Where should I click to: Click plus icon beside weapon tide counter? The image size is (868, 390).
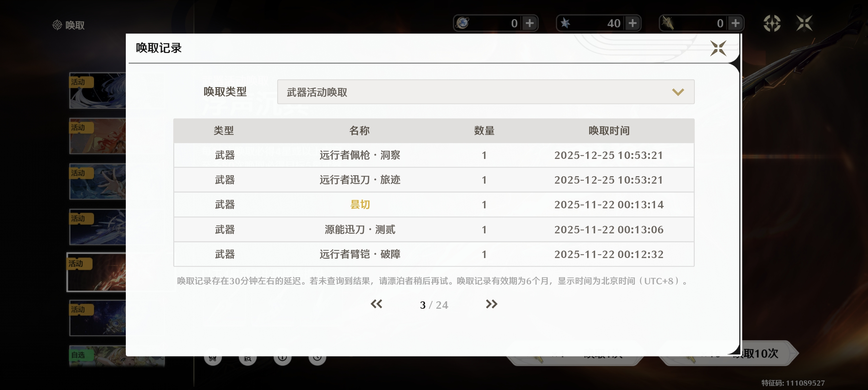(735, 23)
